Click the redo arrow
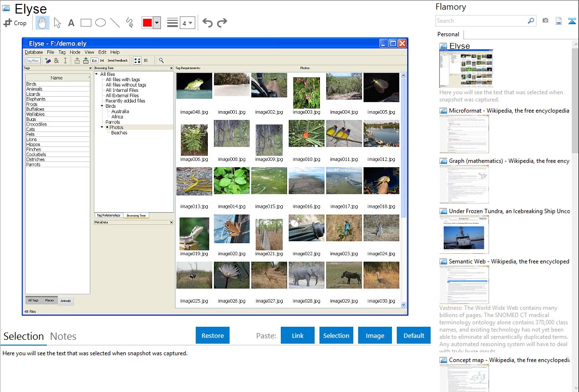This screenshot has width=579, height=392. [222, 23]
